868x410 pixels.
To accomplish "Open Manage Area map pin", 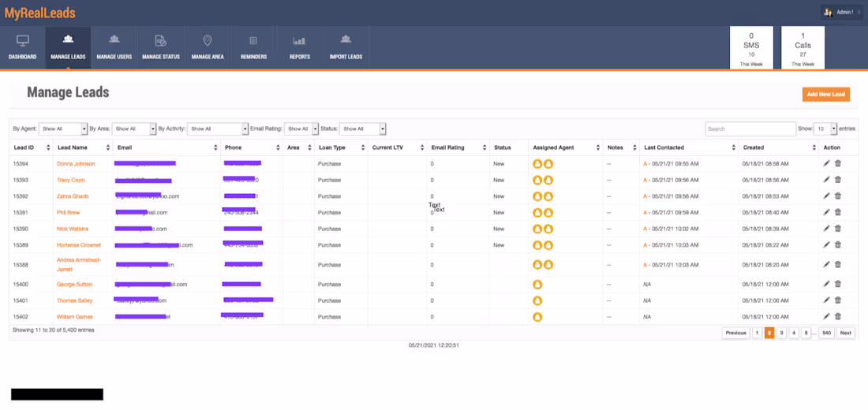I will [x=208, y=40].
